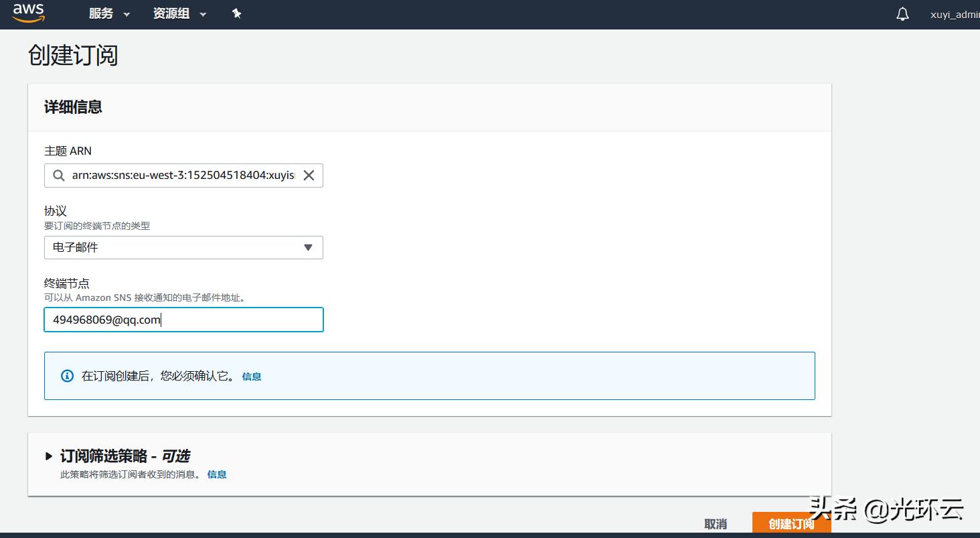
Task: Click the 取消 button
Action: click(716, 523)
